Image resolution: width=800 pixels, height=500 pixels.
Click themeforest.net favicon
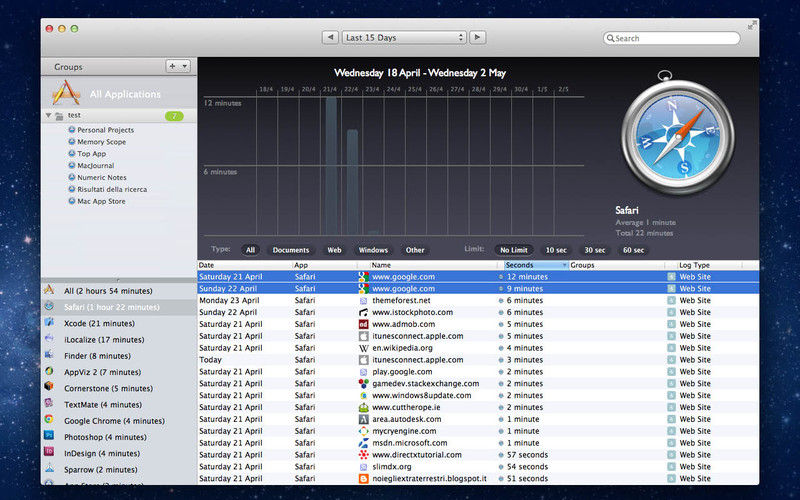pos(363,301)
